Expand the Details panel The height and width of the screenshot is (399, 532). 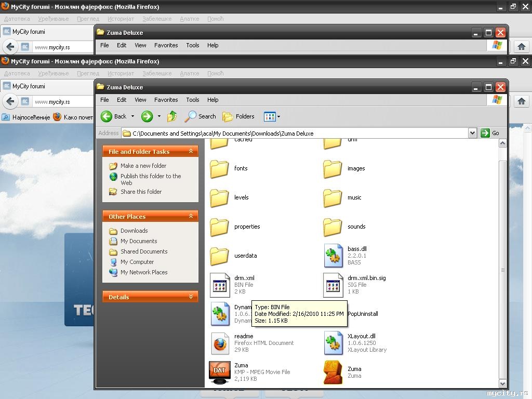(x=191, y=297)
